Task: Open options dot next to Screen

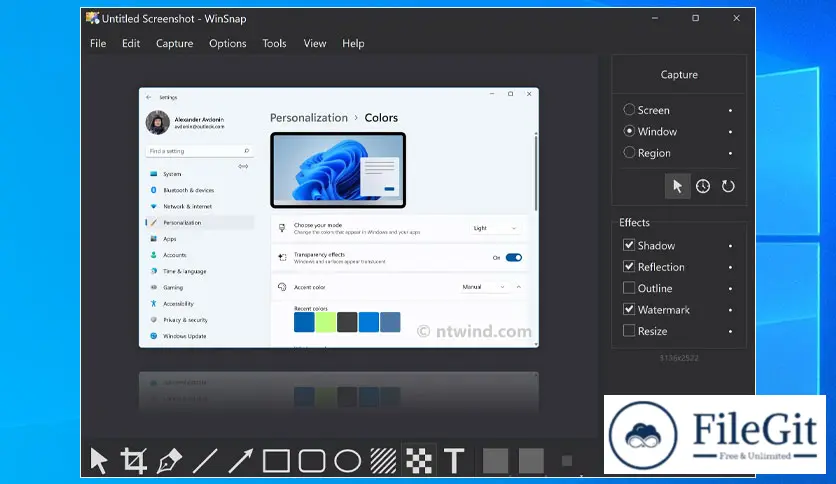Action: coord(730,110)
